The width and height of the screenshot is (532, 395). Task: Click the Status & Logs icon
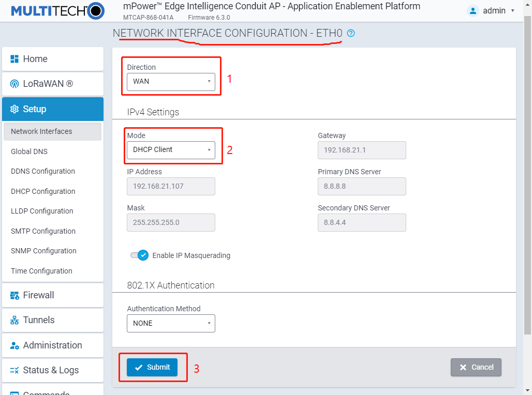pos(14,370)
